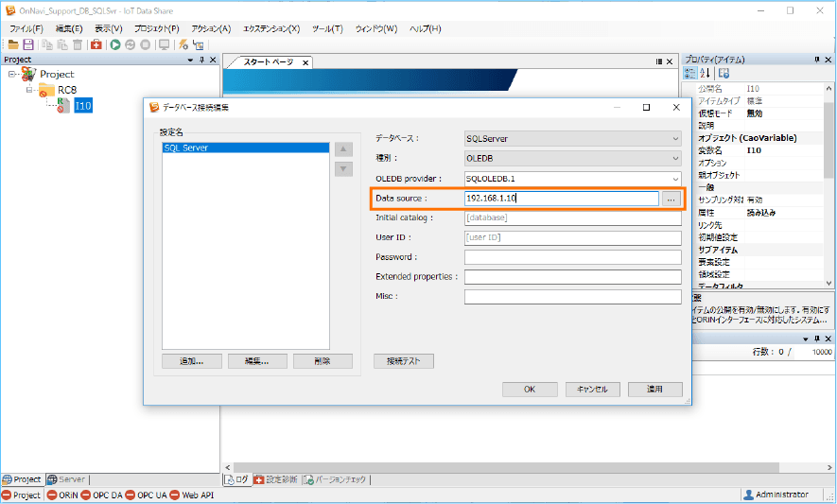This screenshot has width=837, height=504.
Task: Select the I10 item in project tree
Action: (83, 106)
